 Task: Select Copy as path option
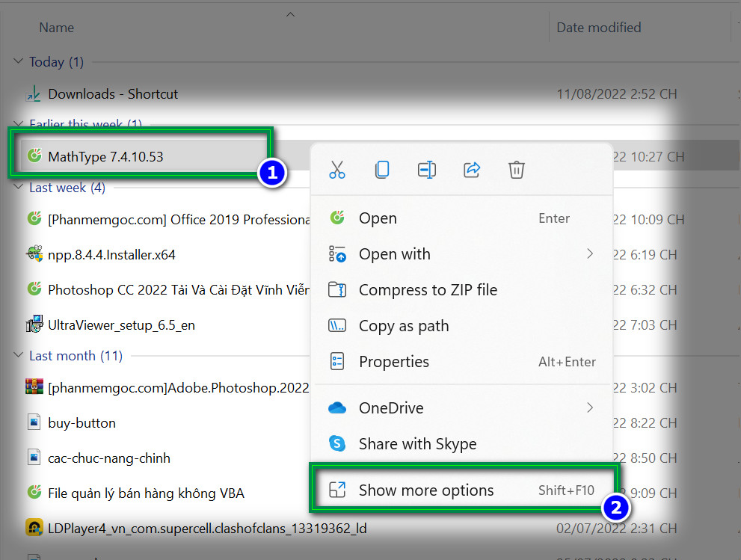pyautogui.click(x=463, y=325)
